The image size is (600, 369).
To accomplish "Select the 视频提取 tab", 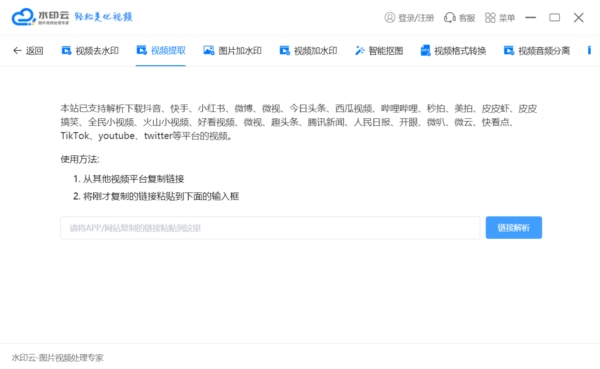I will pos(161,51).
